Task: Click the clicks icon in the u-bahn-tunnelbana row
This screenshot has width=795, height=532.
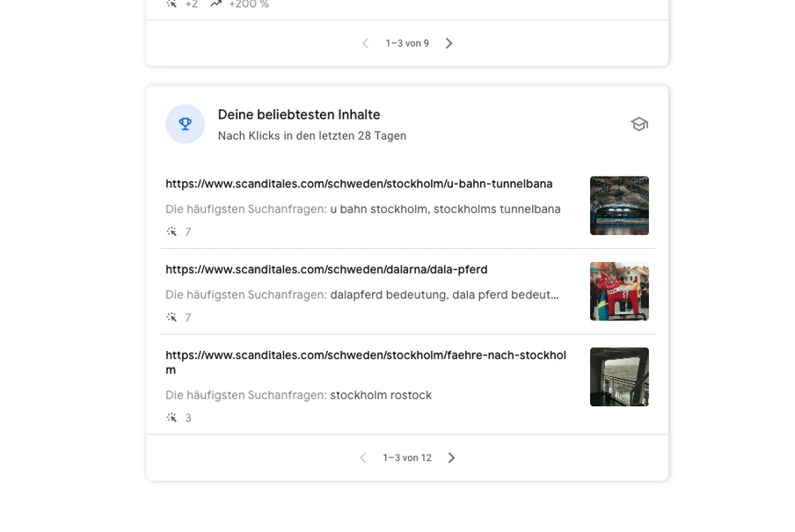Action: [x=171, y=232]
